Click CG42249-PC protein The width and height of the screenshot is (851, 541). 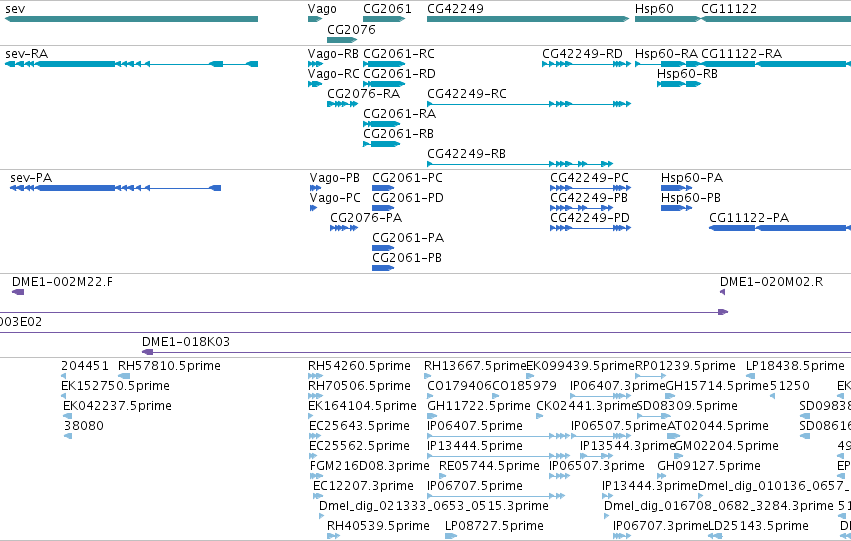(590, 188)
